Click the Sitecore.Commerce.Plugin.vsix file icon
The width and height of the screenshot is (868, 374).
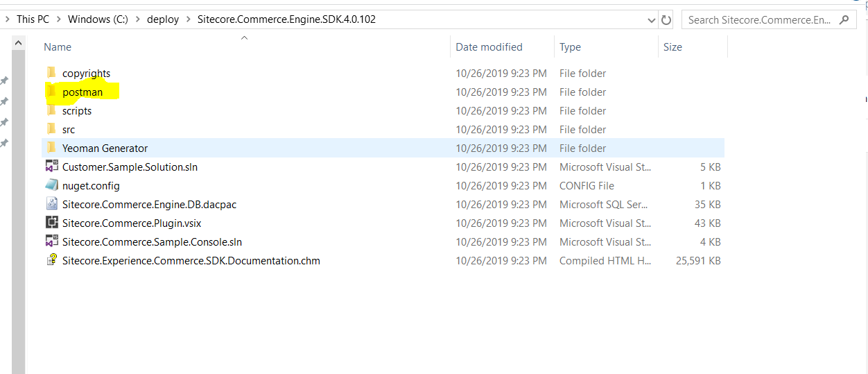pos(51,223)
